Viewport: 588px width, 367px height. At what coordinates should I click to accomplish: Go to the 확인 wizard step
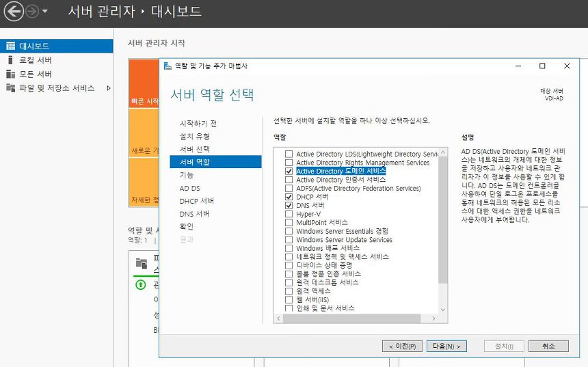pos(187,226)
